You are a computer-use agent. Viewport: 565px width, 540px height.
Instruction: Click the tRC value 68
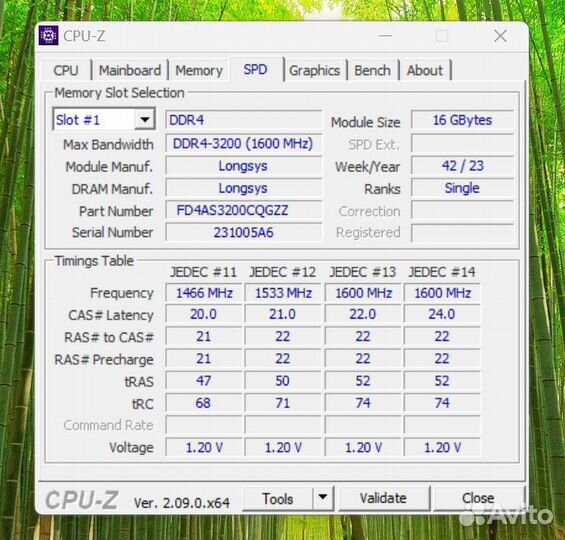pyautogui.click(x=204, y=403)
